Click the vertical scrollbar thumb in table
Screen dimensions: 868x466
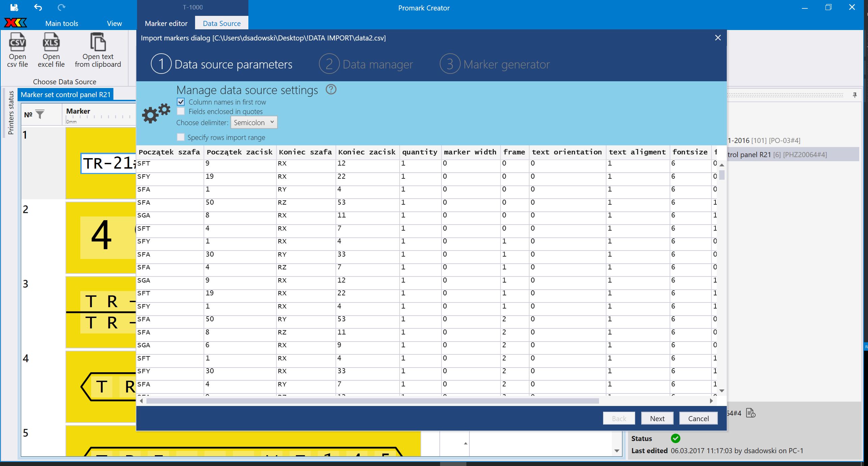[722, 175]
